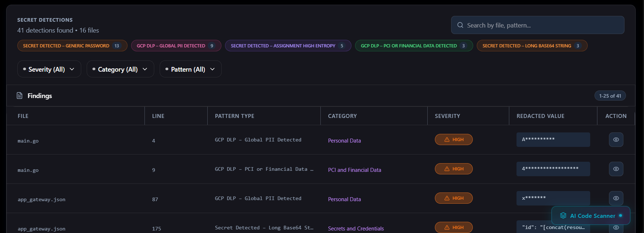Screen dimensions: 644x233
Task: Click HIGH severity badge on line 175 row
Action: tap(454, 227)
